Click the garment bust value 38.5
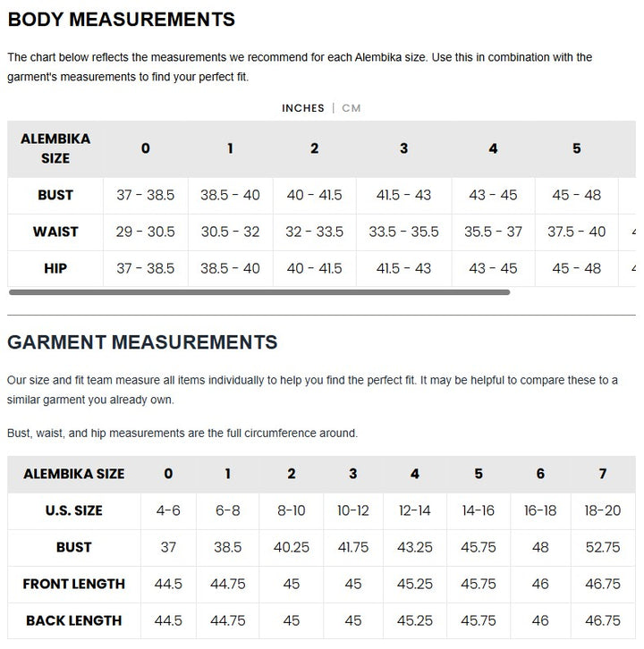This screenshot has width=644, height=649. [x=228, y=547]
